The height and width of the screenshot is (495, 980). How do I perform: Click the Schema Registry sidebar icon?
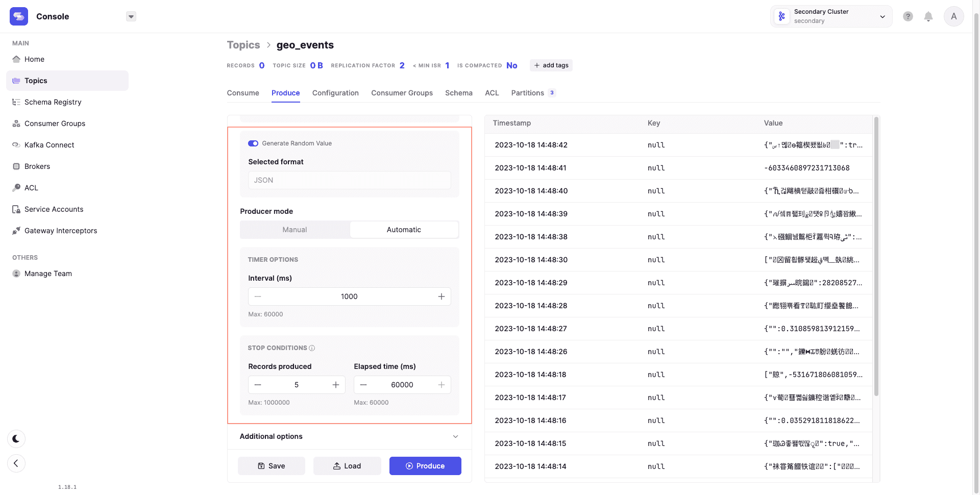click(16, 102)
